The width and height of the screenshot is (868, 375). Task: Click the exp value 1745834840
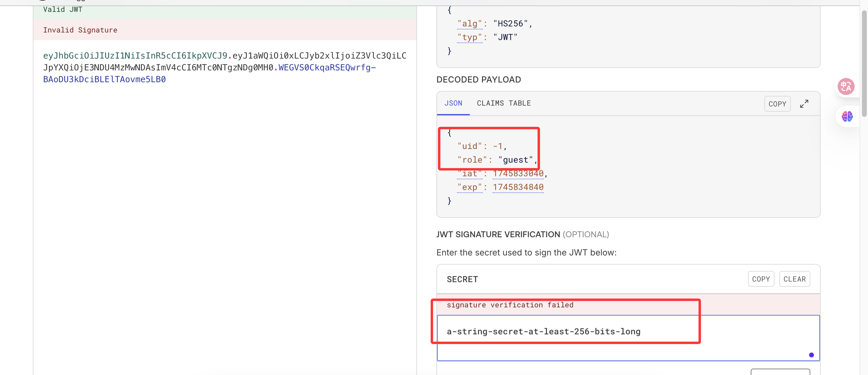point(518,187)
